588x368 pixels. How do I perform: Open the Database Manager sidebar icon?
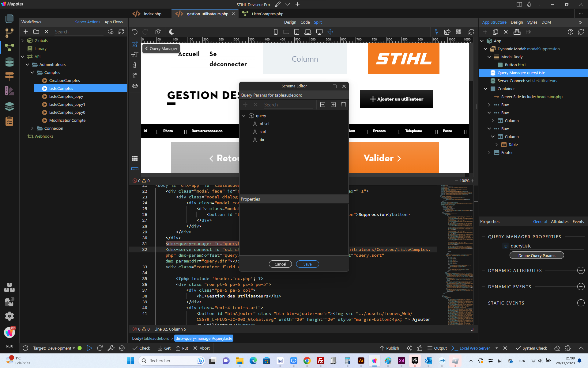(9, 62)
